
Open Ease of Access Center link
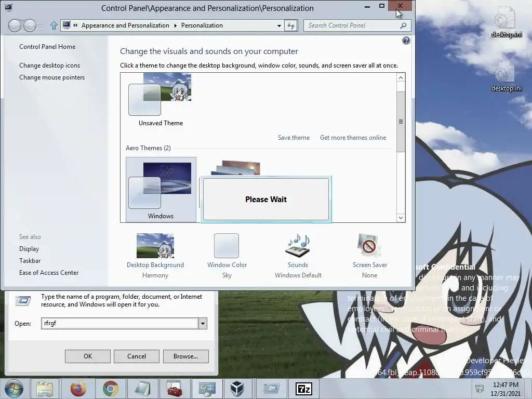coord(49,273)
